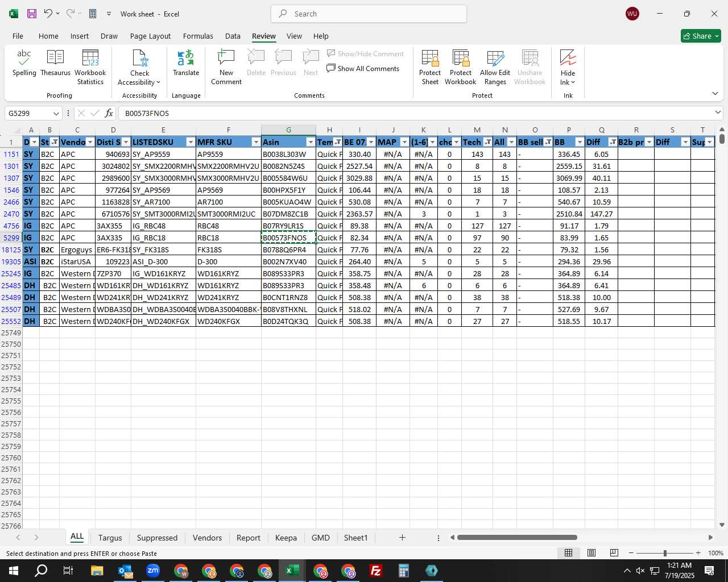The height and width of the screenshot is (582, 728).
Task: Collapse the ribbon with chevron
Action: click(x=715, y=93)
